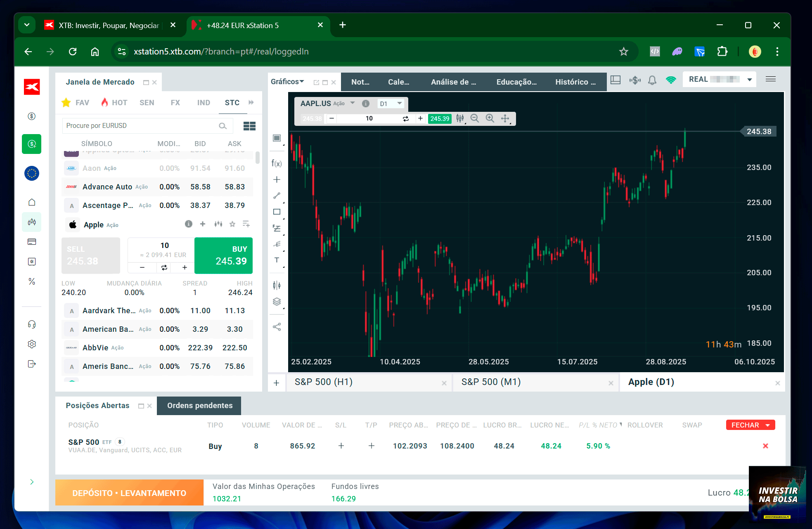Click the home icon in the sidebar
Screen dimensions: 812x529
[32, 202]
